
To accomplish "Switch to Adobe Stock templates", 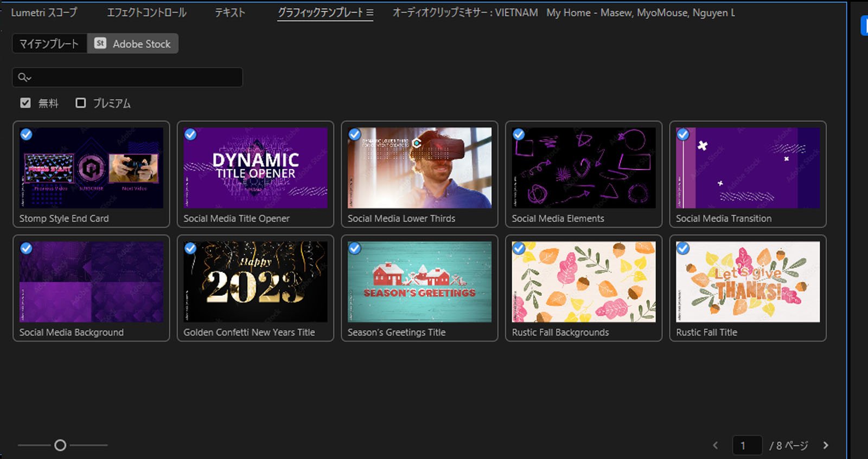I will 133,44.
